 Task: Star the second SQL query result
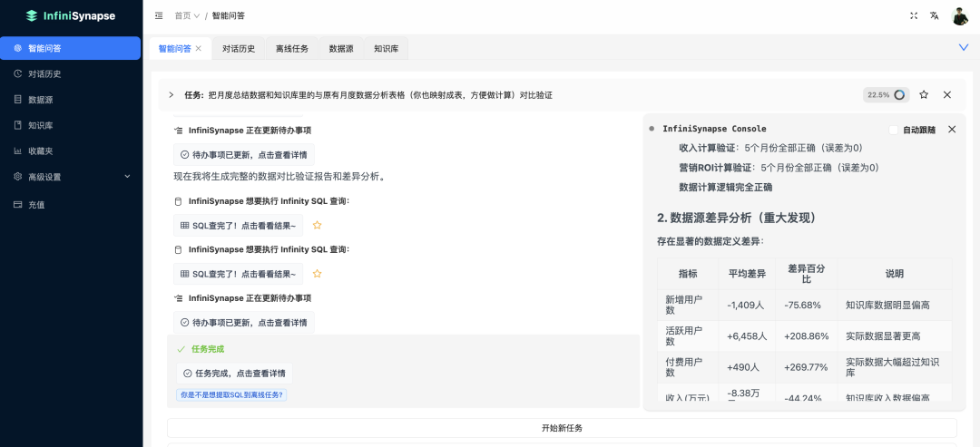[317, 274]
